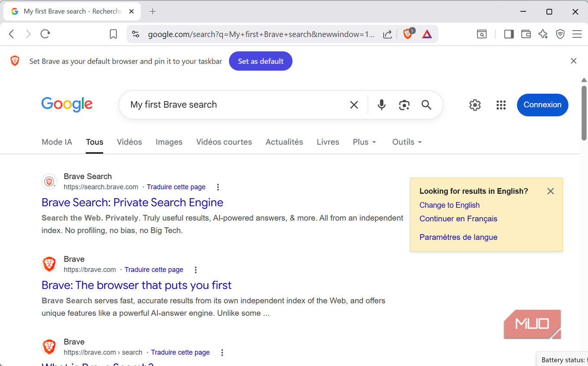Click the Google logo
588x366 pixels.
[67, 105]
